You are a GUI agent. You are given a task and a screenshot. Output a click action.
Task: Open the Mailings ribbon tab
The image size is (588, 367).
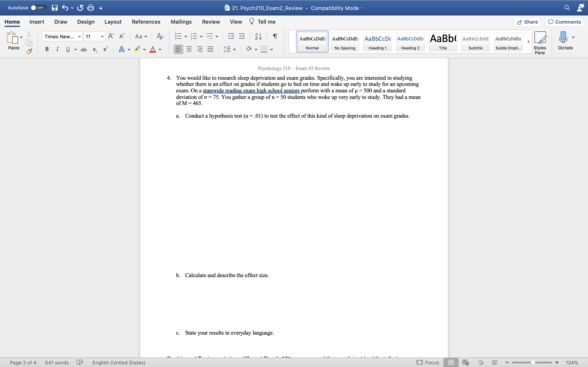click(x=181, y=22)
